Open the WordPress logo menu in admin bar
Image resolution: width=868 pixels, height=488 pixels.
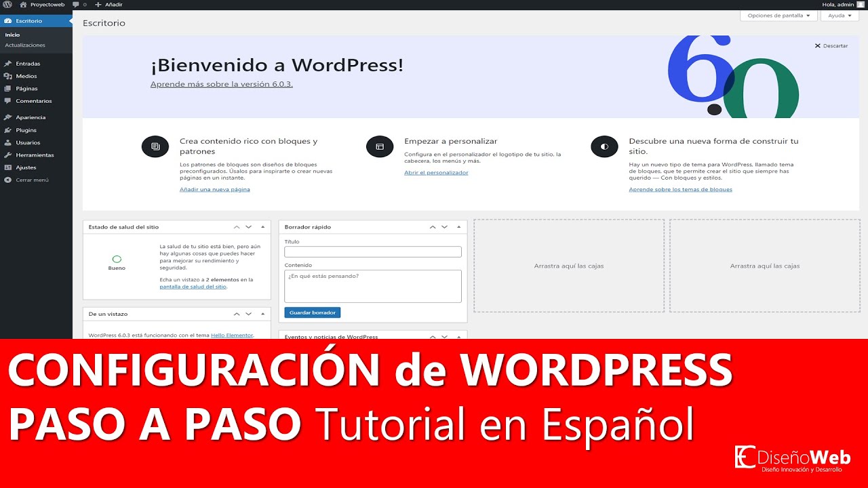pyautogui.click(x=7, y=4)
